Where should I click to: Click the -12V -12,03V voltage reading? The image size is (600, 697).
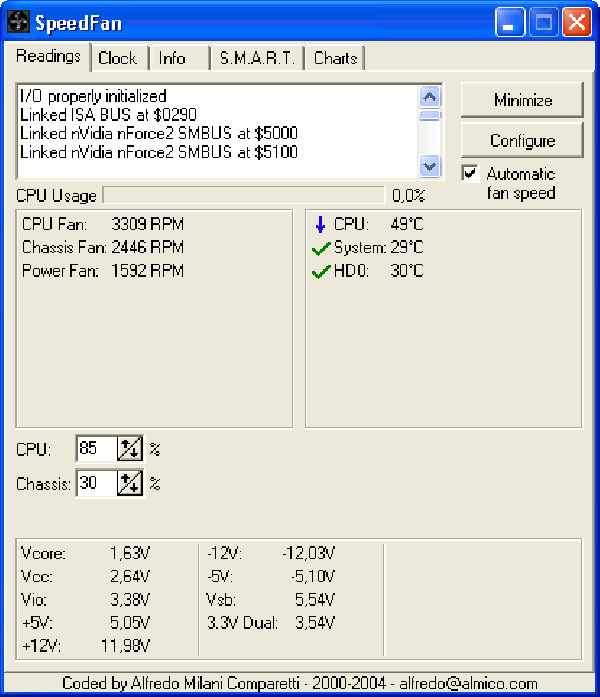(x=271, y=553)
